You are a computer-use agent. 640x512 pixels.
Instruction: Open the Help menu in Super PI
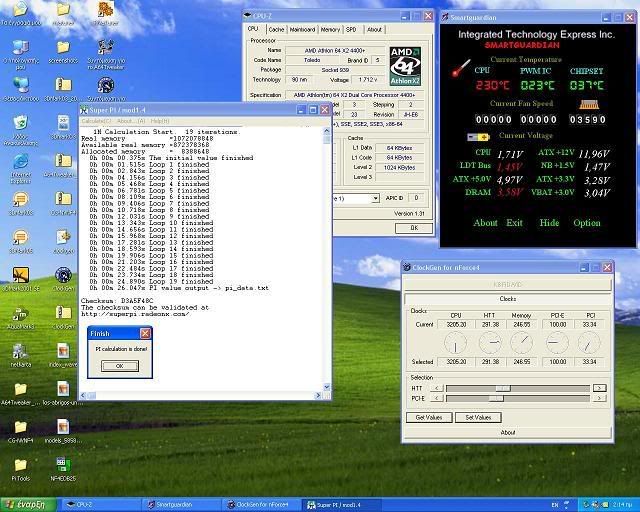coord(160,121)
